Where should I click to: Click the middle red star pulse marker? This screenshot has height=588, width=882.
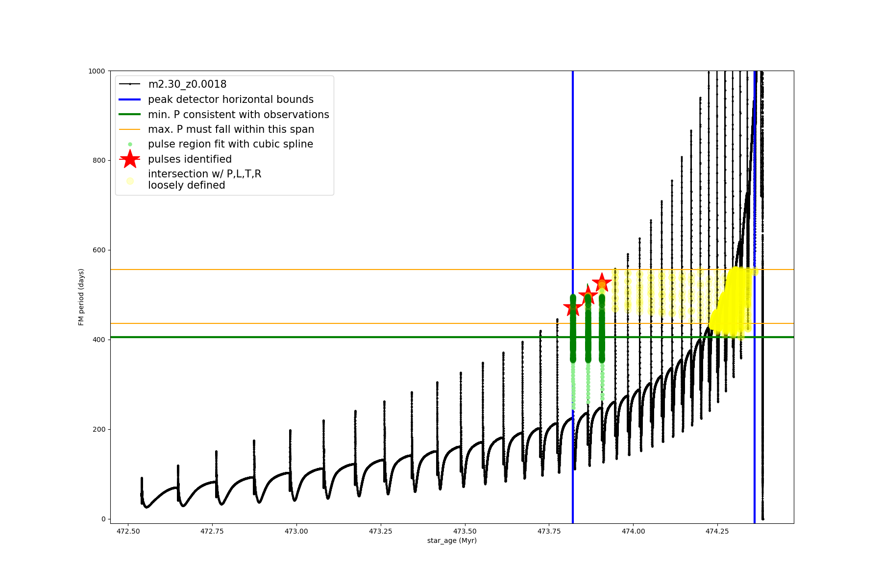(x=588, y=295)
